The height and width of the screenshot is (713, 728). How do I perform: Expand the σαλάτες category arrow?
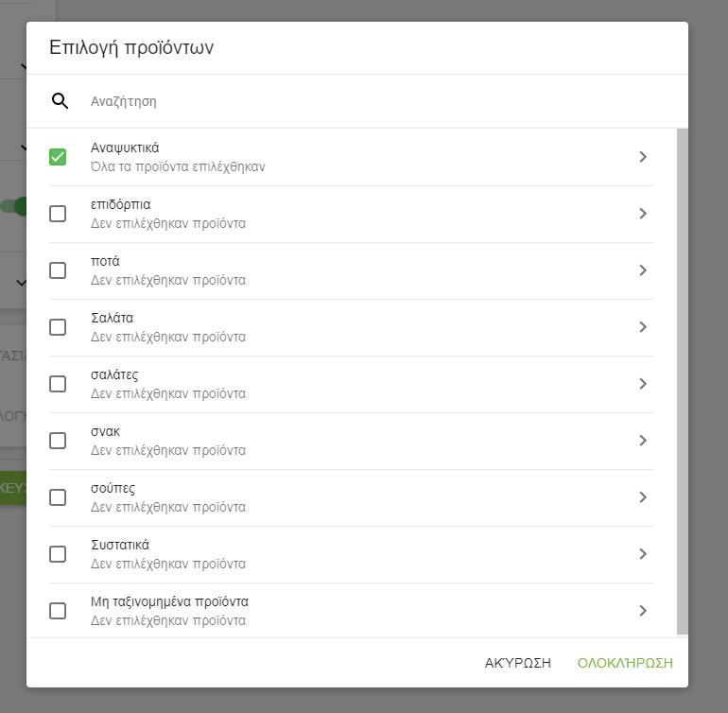643,384
